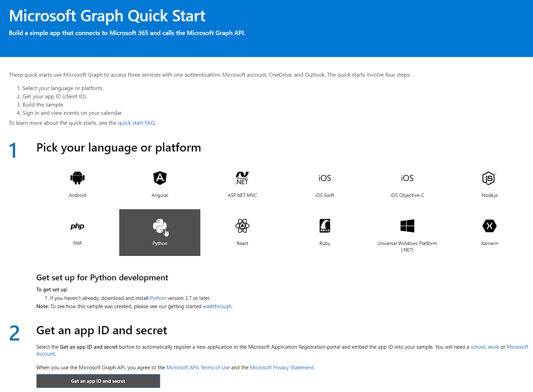Select the Python language icon
The image size is (533, 392).
pos(160,226)
